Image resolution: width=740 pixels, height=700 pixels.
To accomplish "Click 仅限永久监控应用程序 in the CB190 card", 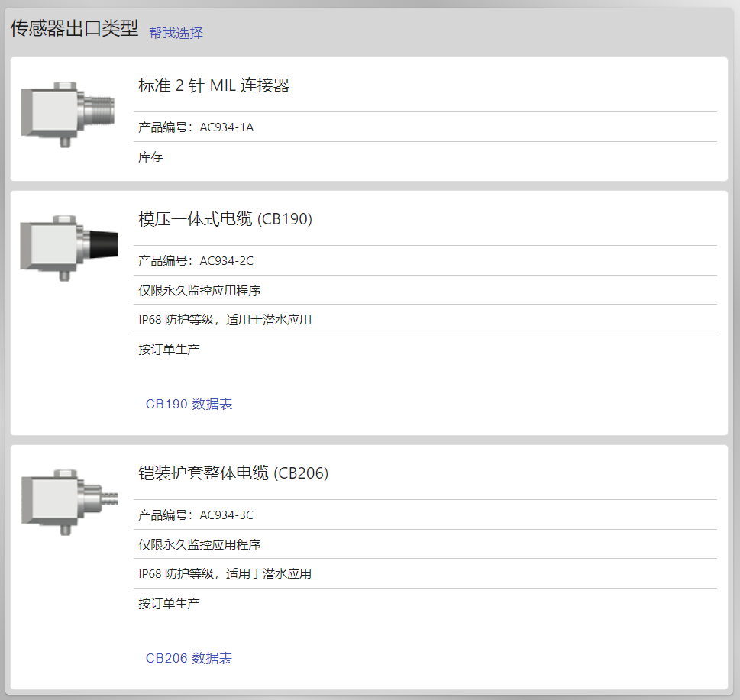I will [199, 291].
